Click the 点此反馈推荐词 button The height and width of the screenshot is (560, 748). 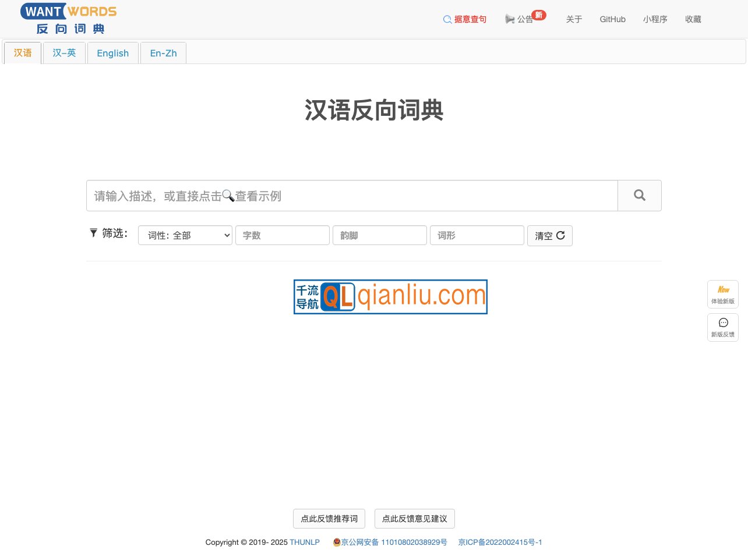click(x=329, y=518)
